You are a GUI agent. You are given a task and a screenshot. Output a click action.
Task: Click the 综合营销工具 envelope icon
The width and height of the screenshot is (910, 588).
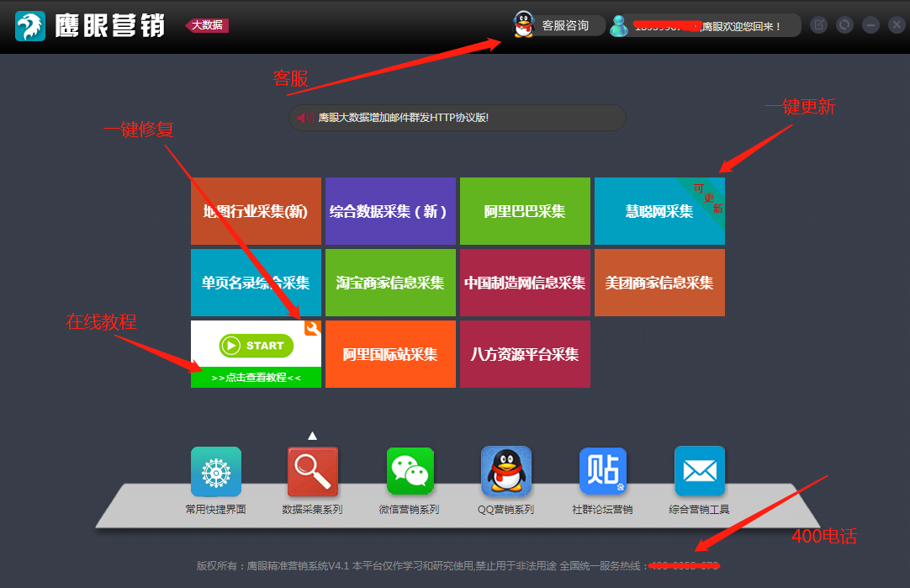pyautogui.click(x=700, y=471)
